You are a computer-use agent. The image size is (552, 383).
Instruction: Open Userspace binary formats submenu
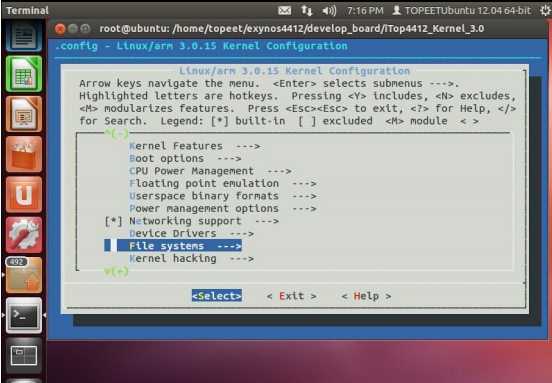pos(222,196)
